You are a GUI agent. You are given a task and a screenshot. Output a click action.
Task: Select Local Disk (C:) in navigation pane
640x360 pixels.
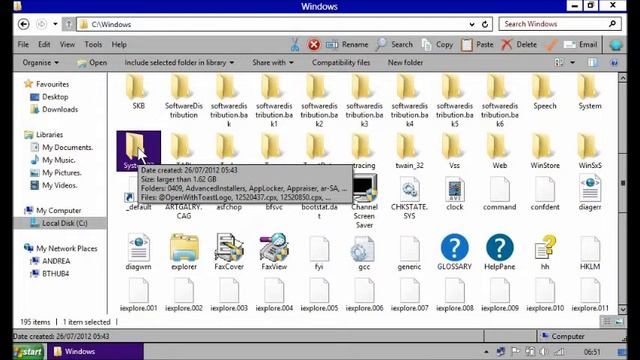click(60, 223)
